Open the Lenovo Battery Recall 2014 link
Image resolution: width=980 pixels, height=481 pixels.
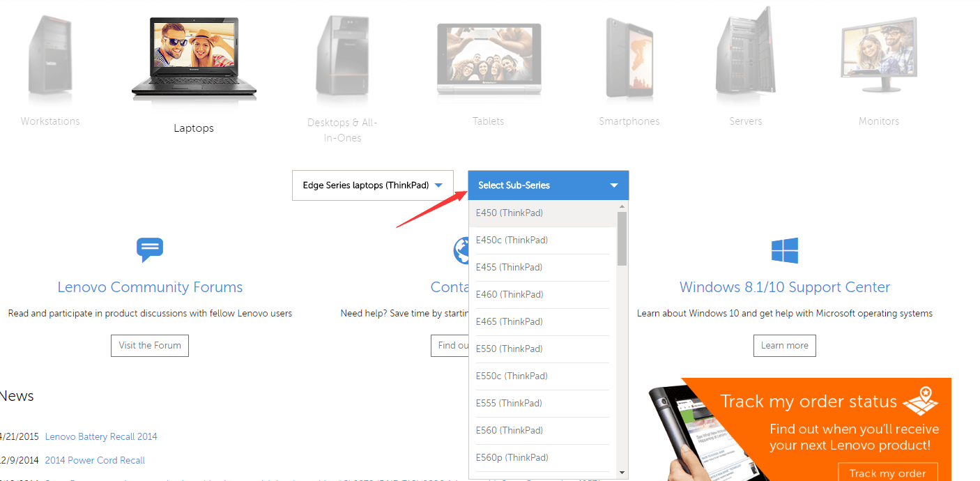[101, 437]
